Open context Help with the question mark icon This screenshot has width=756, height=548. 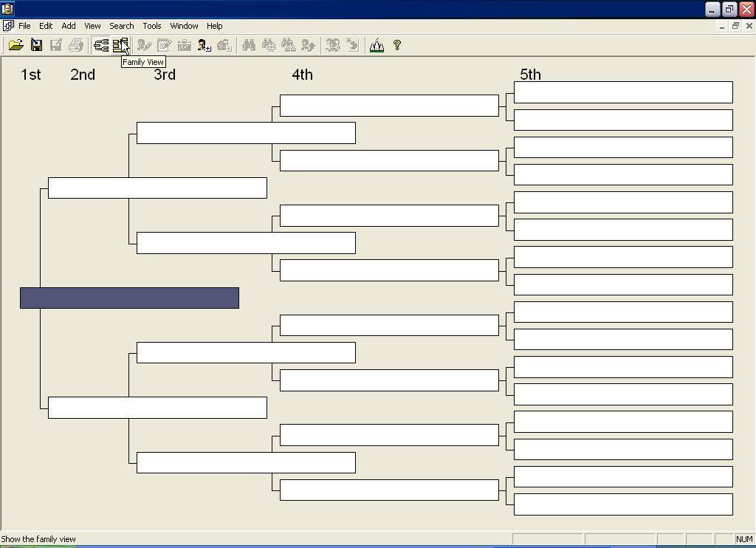396,45
